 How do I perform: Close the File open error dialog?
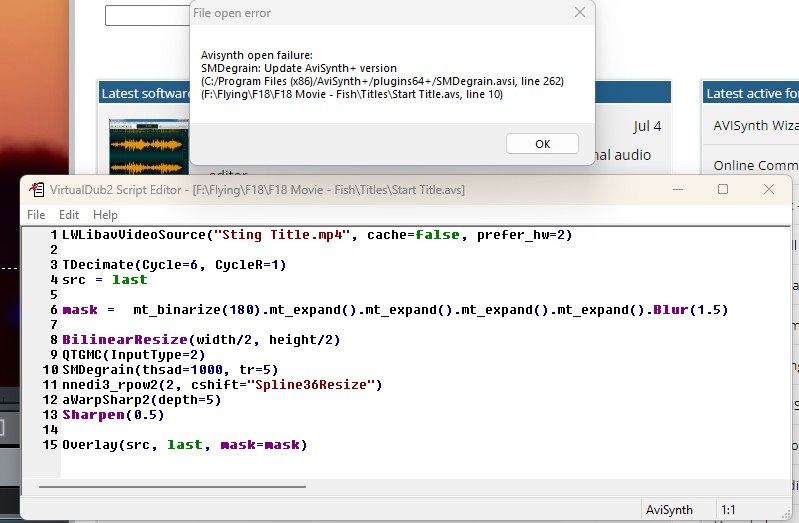pos(580,12)
